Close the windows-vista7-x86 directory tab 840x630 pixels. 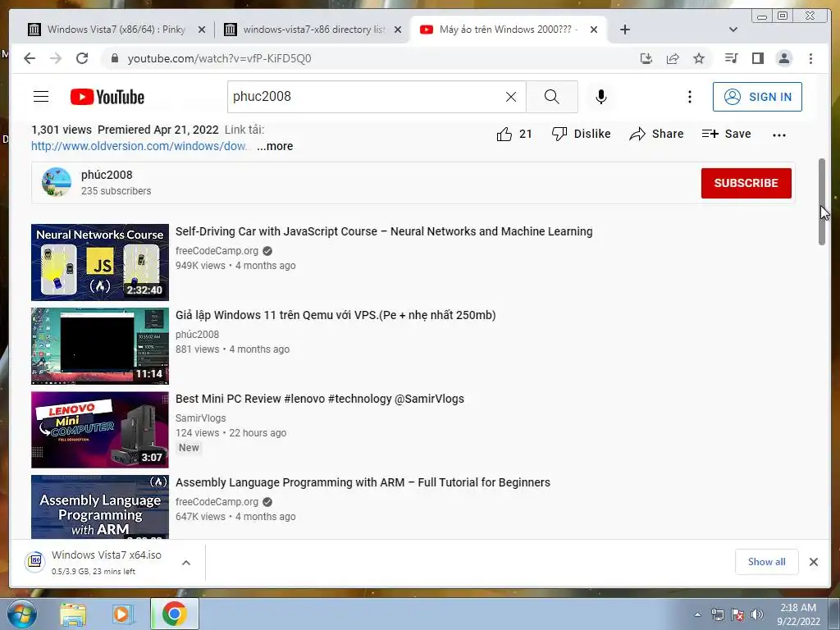[x=398, y=30]
